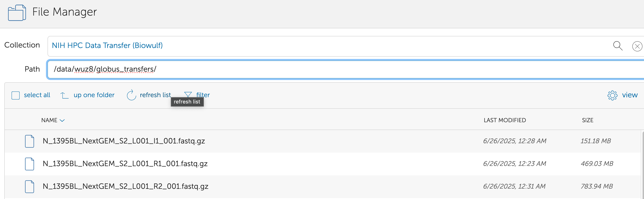The width and height of the screenshot is (644, 199).
Task: Click the up one folder arrow icon
Action: click(x=64, y=95)
